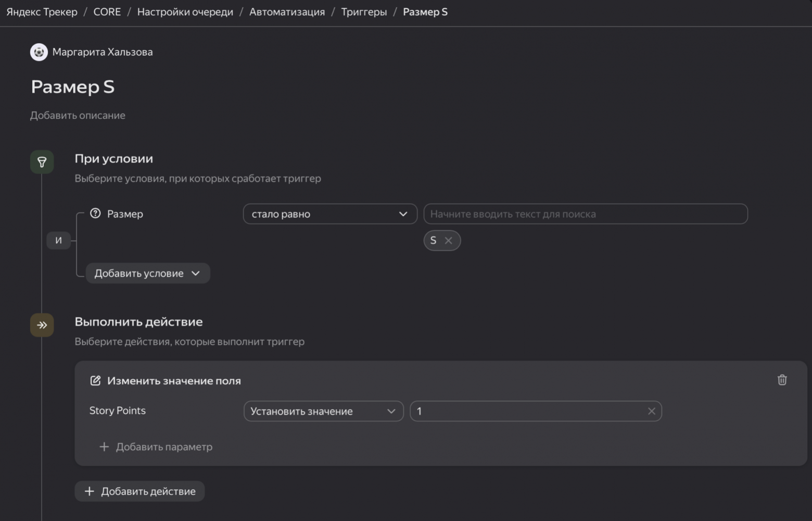Click the edit icon by Изменить значение поля

tap(95, 381)
